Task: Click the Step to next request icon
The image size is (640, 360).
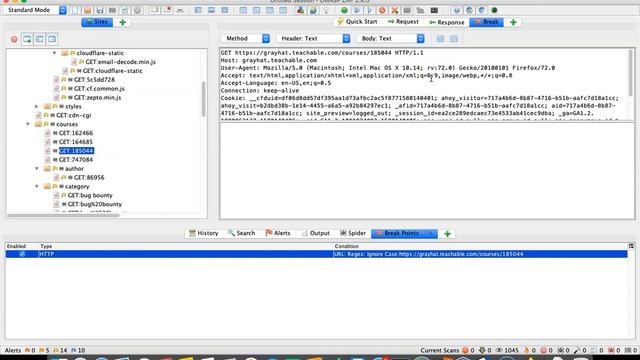Action: [x=357, y=10]
